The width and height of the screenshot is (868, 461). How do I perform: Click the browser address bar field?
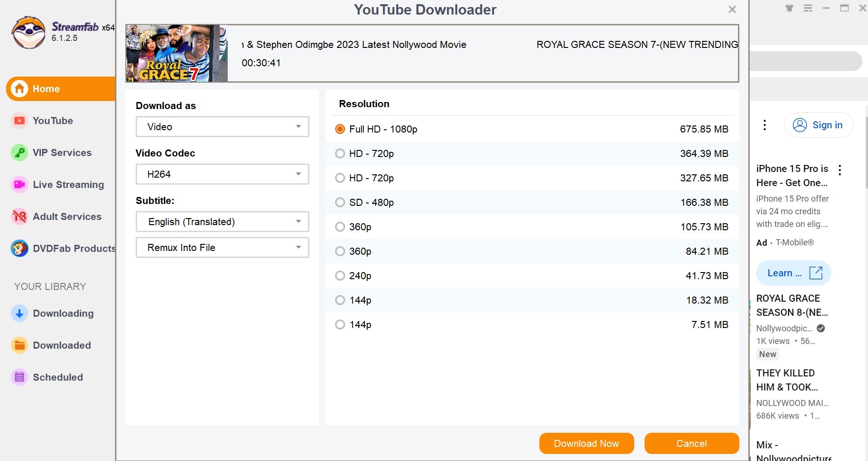coord(806,61)
